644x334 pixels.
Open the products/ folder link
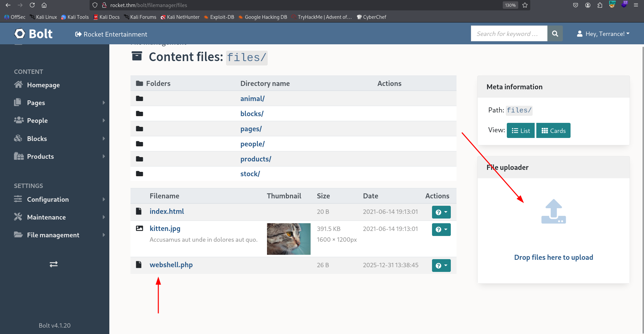[256, 158]
